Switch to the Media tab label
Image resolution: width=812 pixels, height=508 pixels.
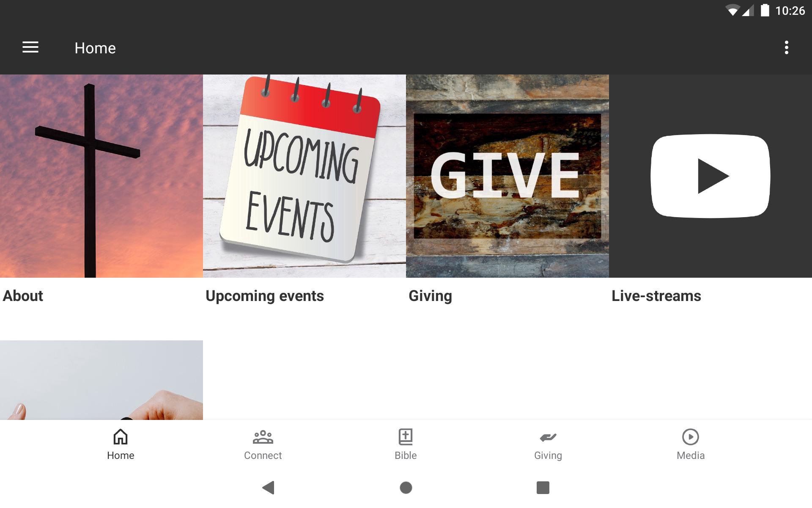pos(691,456)
